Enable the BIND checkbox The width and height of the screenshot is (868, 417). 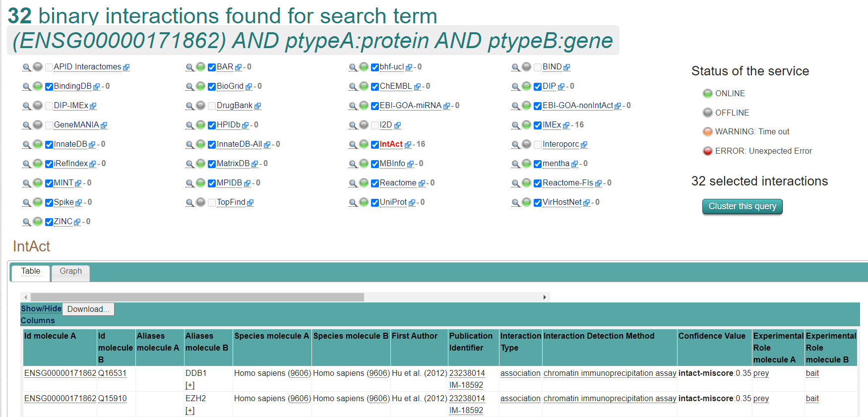tap(538, 67)
